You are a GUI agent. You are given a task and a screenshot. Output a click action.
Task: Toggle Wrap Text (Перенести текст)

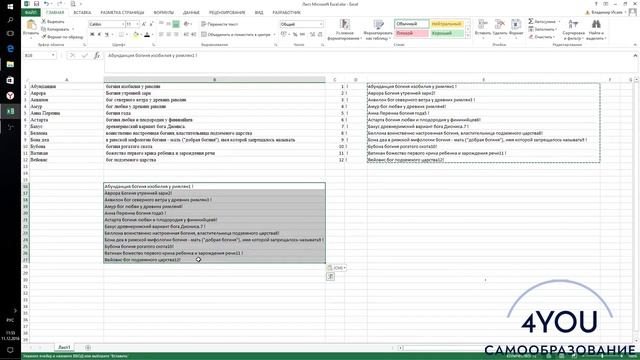pos(220,24)
